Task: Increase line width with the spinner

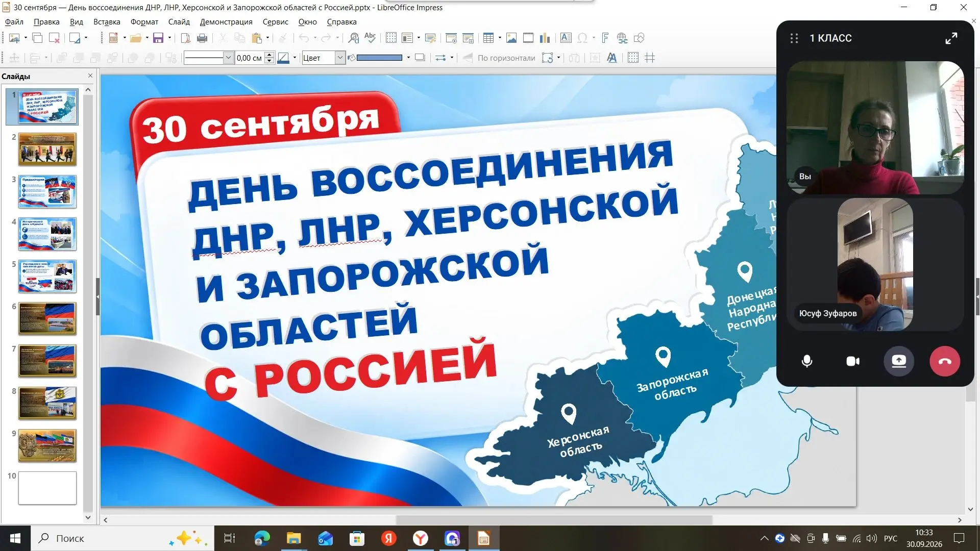Action: (x=269, y=55)
